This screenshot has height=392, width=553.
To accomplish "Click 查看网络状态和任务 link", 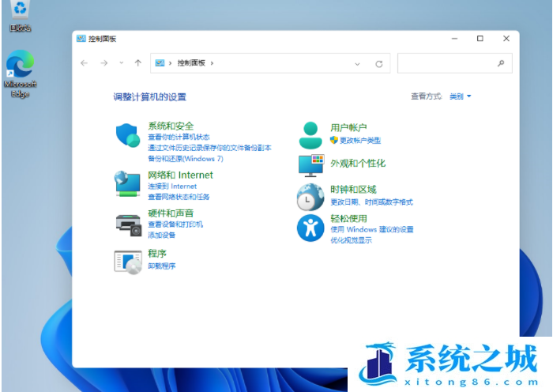I will tap(179, 197).
